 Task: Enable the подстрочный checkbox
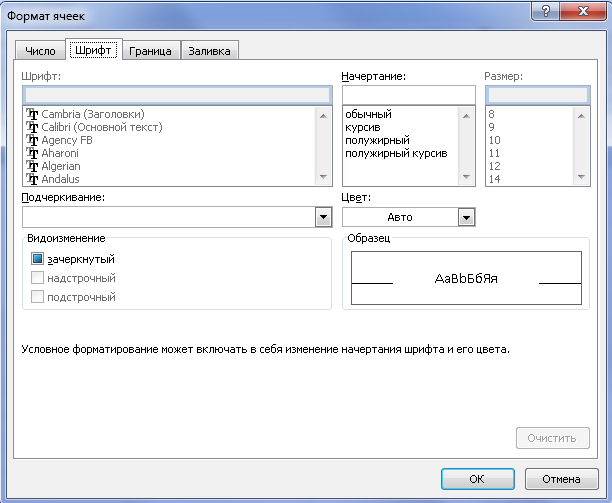(x=38, y=297)
